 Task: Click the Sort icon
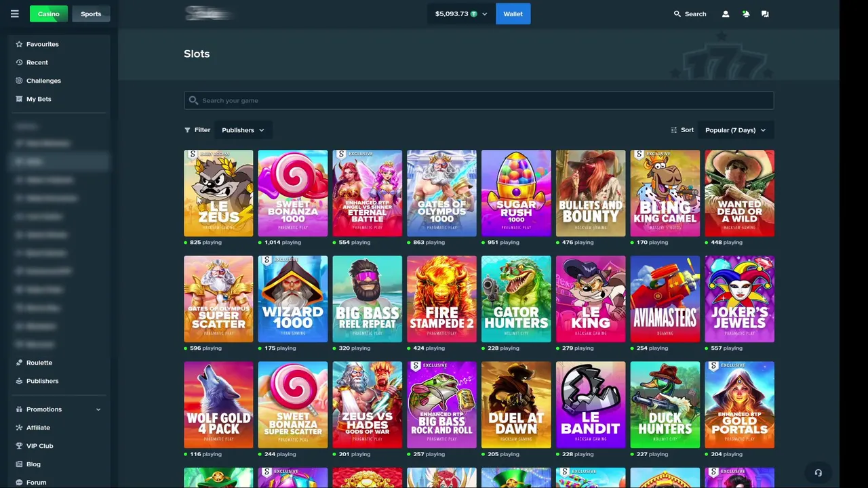click(673, 130)
